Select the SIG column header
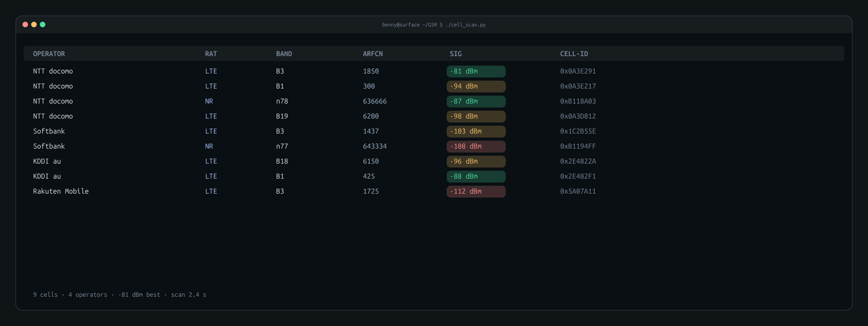Screen dimensions: 868x326 pos(456,54)
